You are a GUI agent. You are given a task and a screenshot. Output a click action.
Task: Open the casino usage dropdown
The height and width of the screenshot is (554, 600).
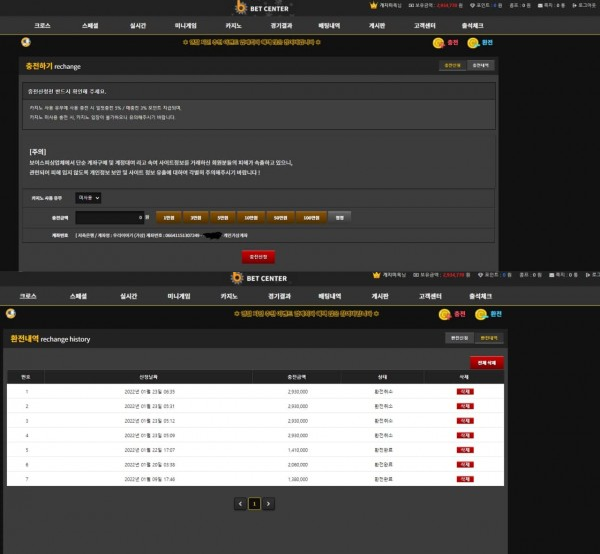pyautogui.click(x=88, y=198)
